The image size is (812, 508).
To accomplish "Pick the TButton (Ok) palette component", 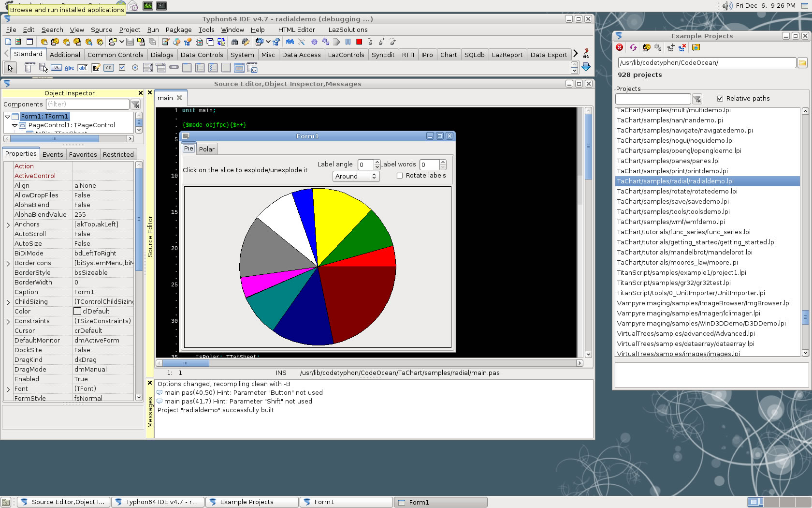I will tap(57, 68).
